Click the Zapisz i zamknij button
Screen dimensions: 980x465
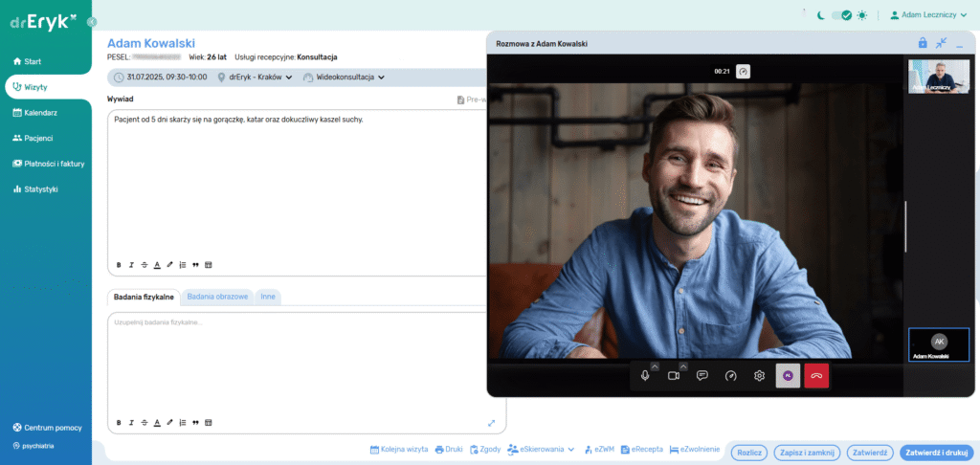point(807,453)
